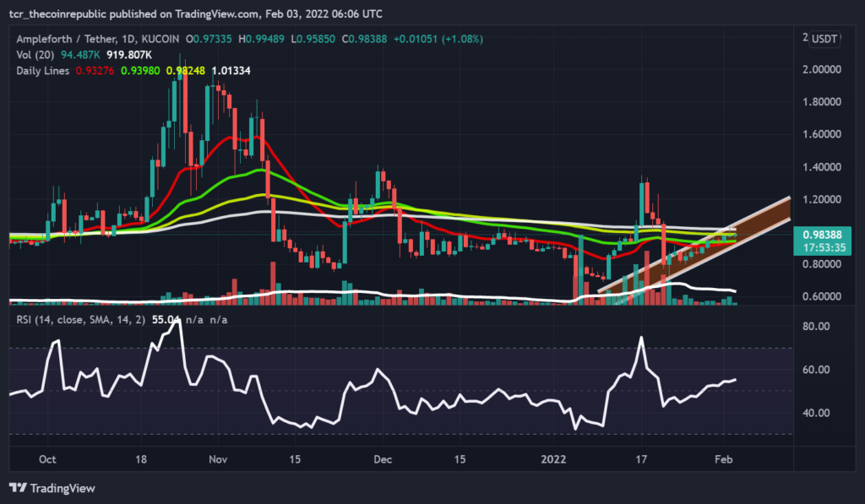Click the RSI value 55.04
Viewport: 865px width, 504px height.
[166, 320]
